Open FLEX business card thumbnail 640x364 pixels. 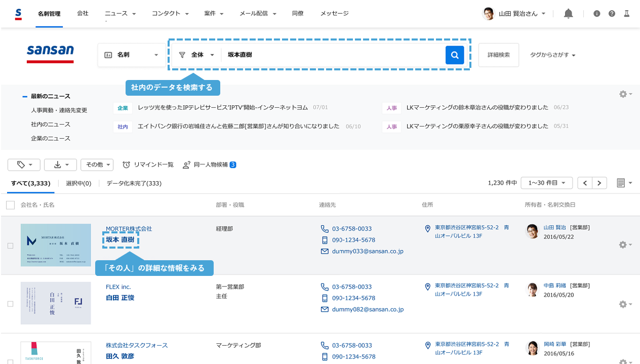[x=56, y=303]
